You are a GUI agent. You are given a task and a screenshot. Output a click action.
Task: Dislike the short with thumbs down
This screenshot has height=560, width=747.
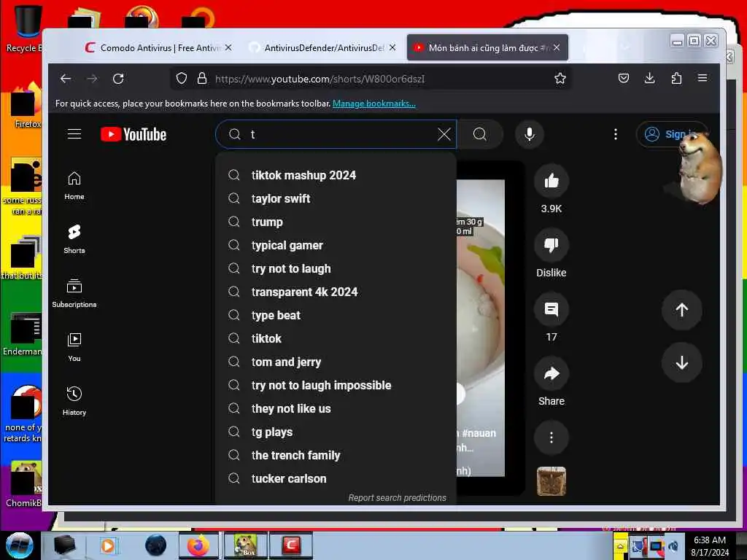551,246
